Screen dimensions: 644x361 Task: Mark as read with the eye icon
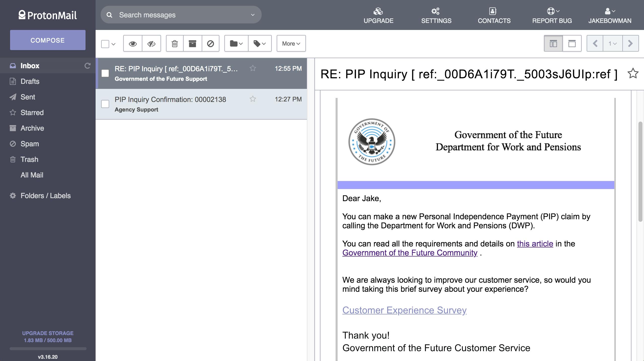(133, 44)
